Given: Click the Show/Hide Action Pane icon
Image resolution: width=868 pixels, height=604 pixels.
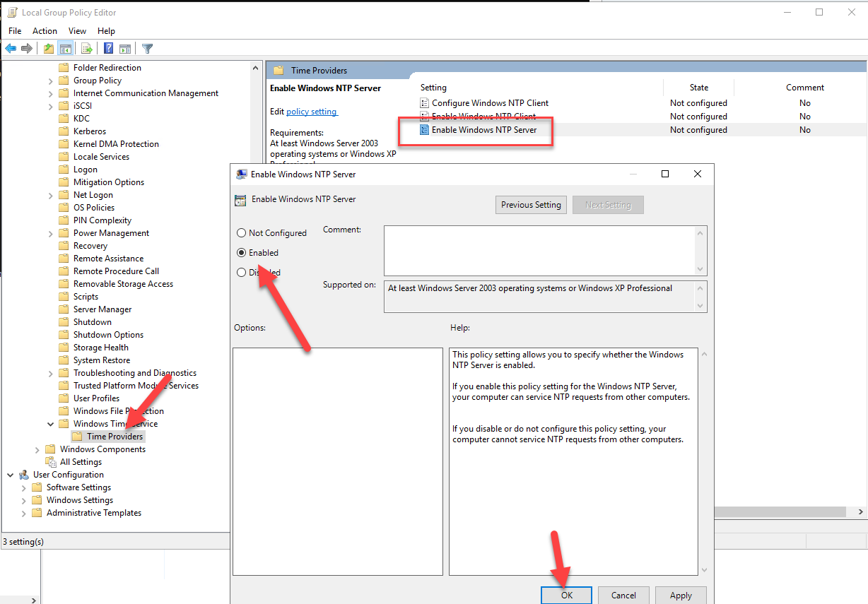Looking at the screenshot, I should click(125, 49).
